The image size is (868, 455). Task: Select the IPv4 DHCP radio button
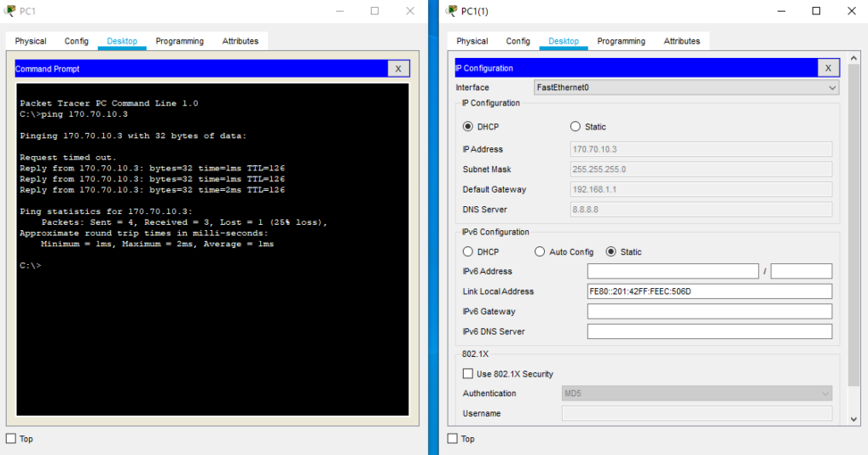(468, 127)
